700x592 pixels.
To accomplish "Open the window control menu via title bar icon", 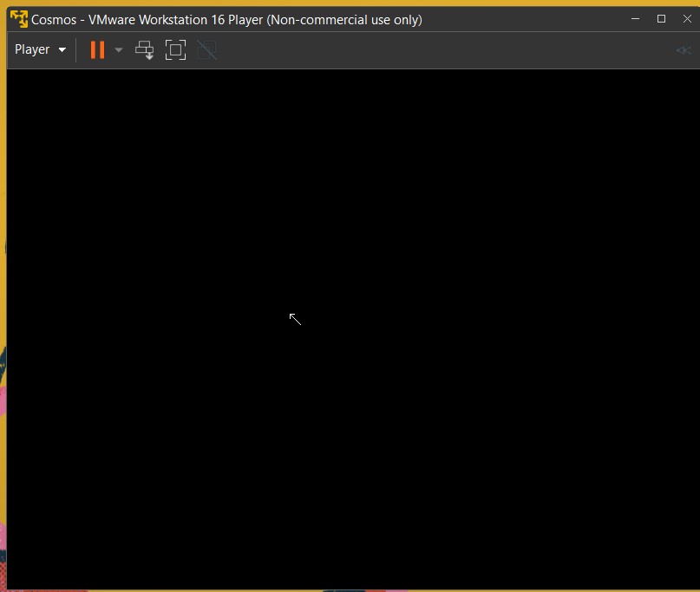I will point(17,18).
